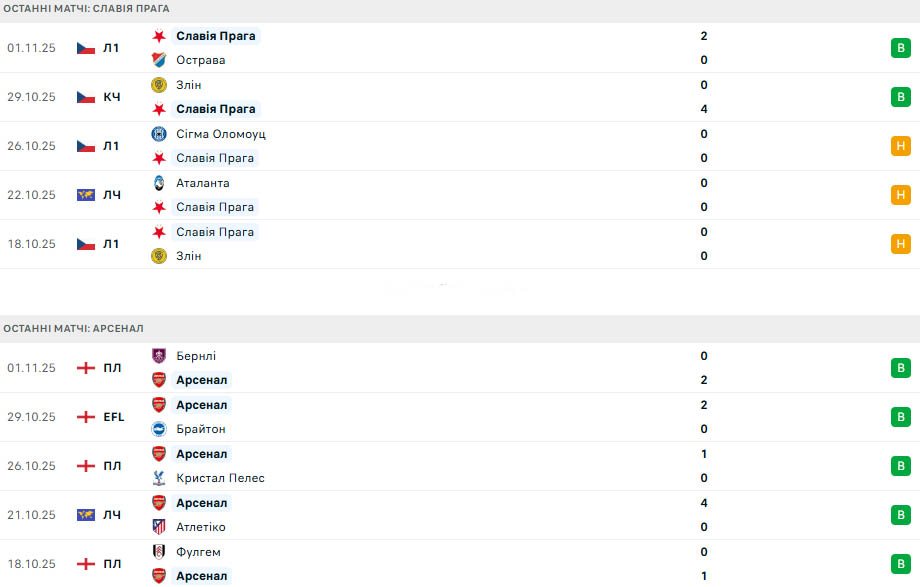This screenshot has height=587, width=920.
Task: Click the Brighton team logo
Action: [158, 429]
